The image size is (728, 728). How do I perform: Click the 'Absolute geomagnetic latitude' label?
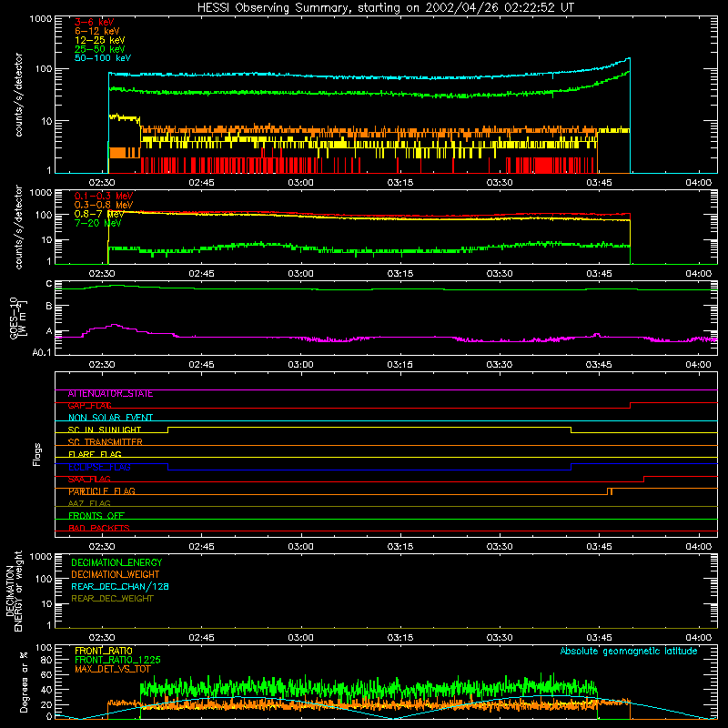629,652
